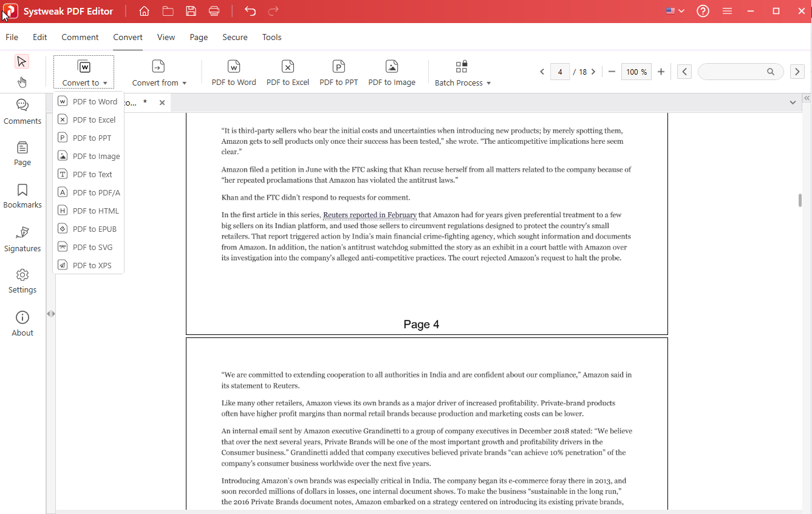Image resolution: width=812 pixels, height=514 pixels.
Task: Click the search magnifier icon
Action: pyautogui.click(x=771, y=72)
